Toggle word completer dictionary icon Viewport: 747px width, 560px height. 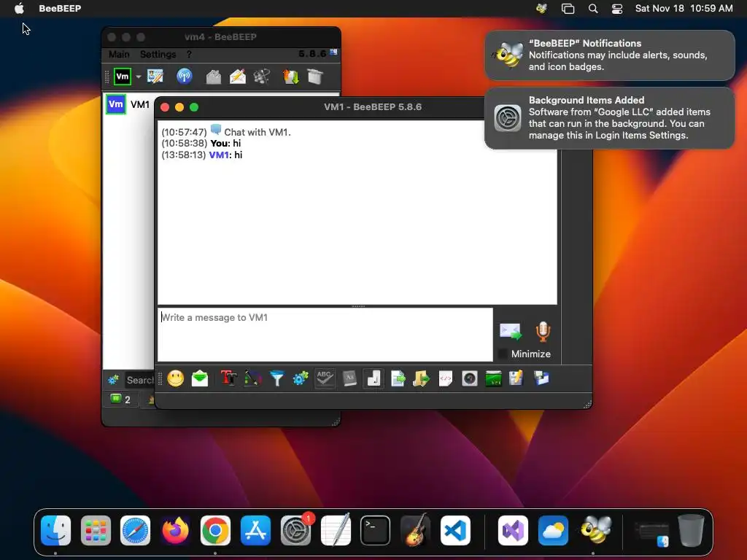349,378
